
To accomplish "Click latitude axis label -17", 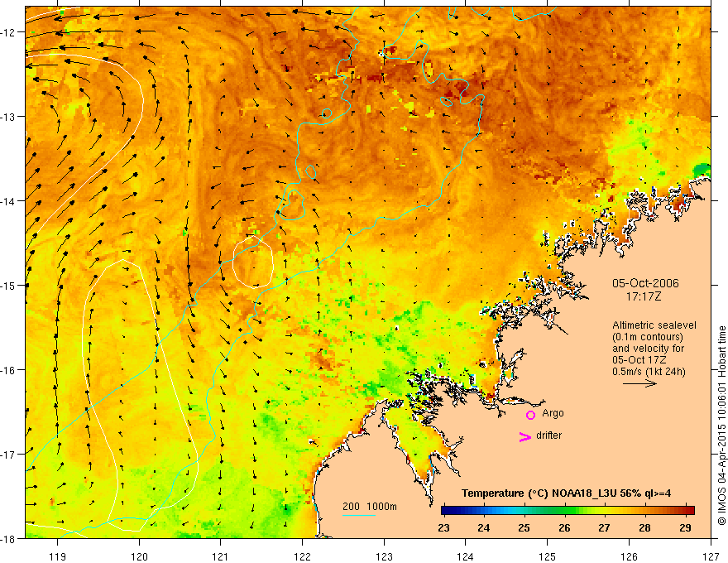I will pos(10,455).
